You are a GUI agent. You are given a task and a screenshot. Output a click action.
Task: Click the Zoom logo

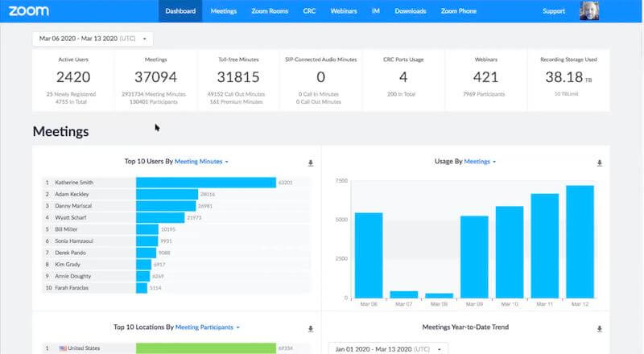tap(29, 10)
